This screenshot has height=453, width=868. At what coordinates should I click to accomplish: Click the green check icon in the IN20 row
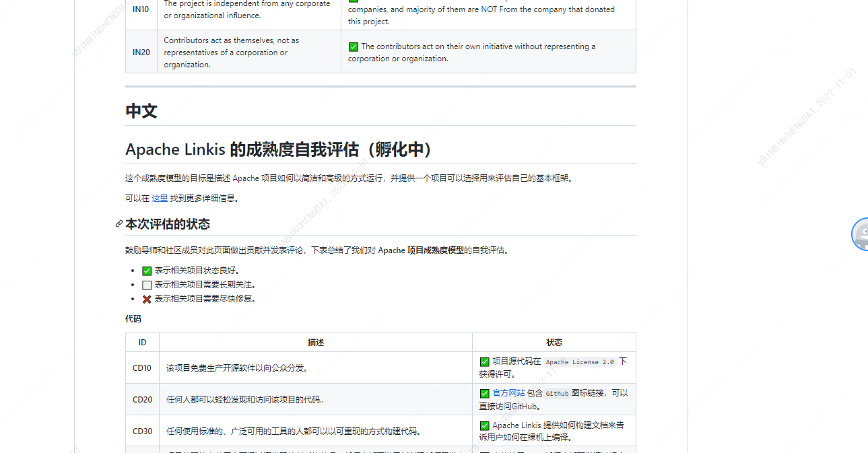pos(353,46)
